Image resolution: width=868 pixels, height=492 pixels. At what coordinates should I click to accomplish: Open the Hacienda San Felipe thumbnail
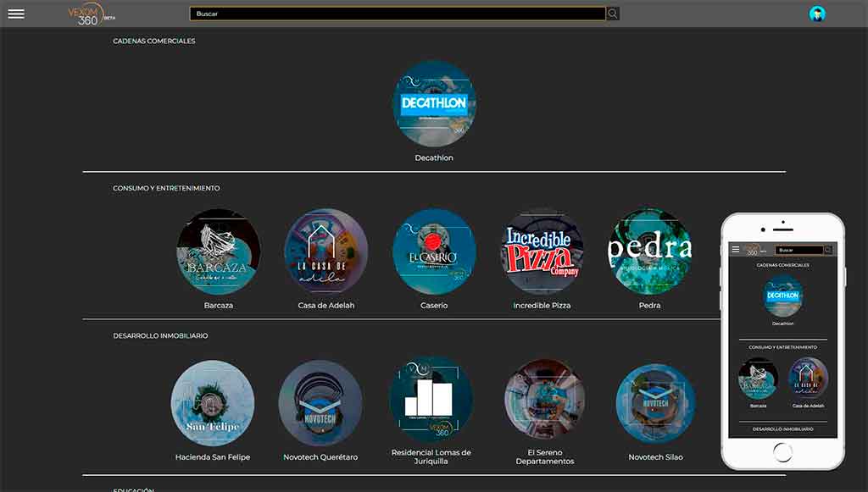pyautogui.click(x=213, y=402)
